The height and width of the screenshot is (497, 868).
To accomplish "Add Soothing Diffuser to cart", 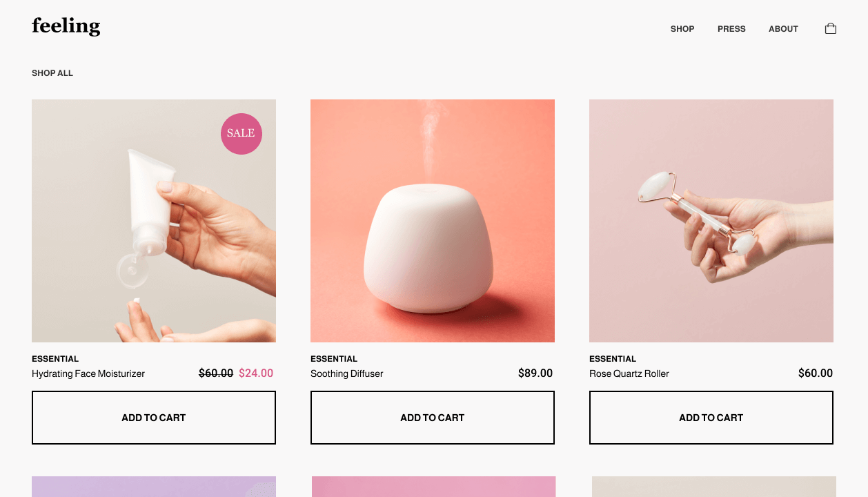I will (433, 418).
